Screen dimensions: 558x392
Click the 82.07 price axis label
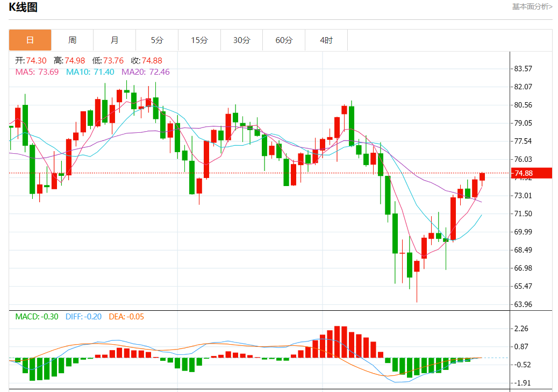coord(523,87)
